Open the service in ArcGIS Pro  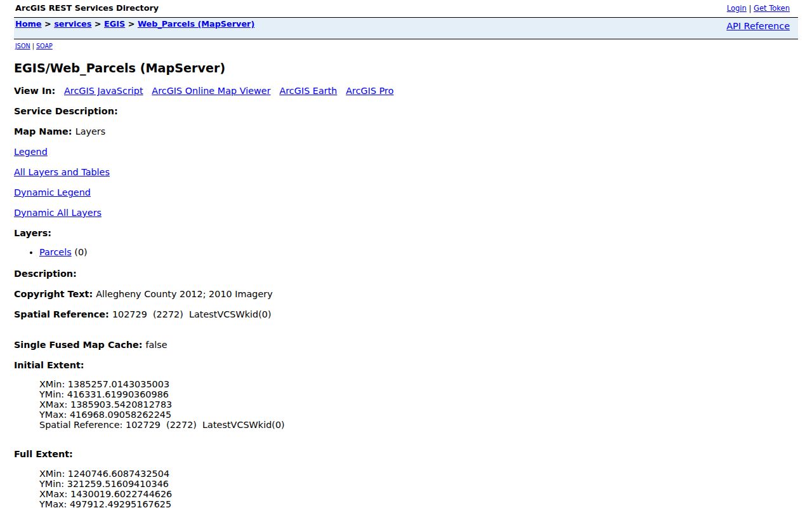(370, 91)
